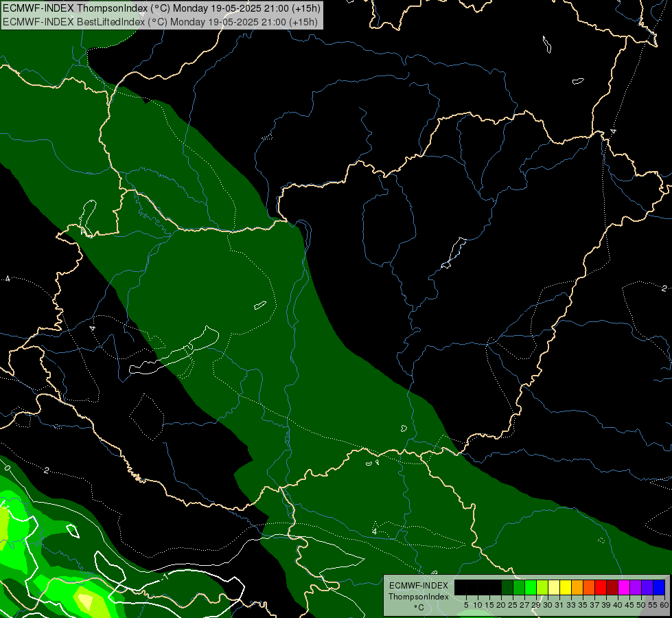Click the legend tick value '33'
672x618 pixels.
(571, 605)
